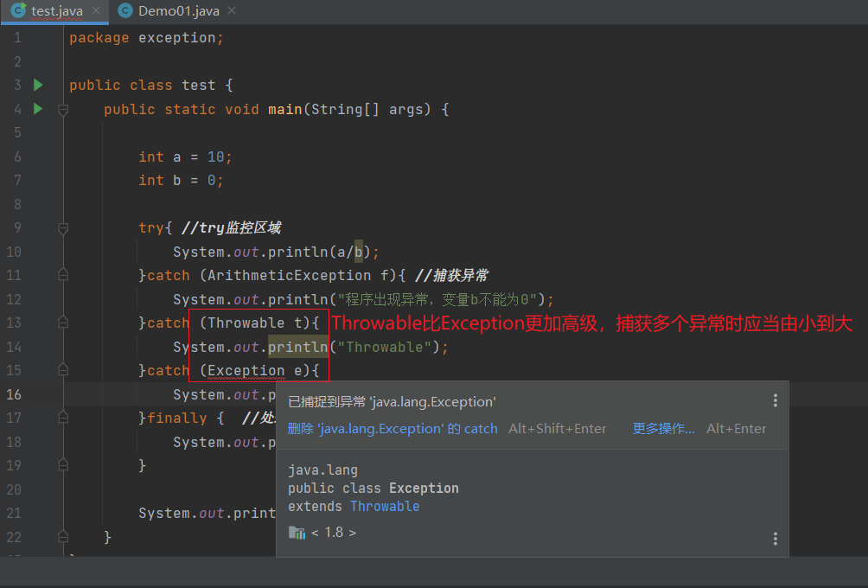Toggle fold marker at line 11 catch
This screenshot has height=588, width=868.
pos(63,275)
